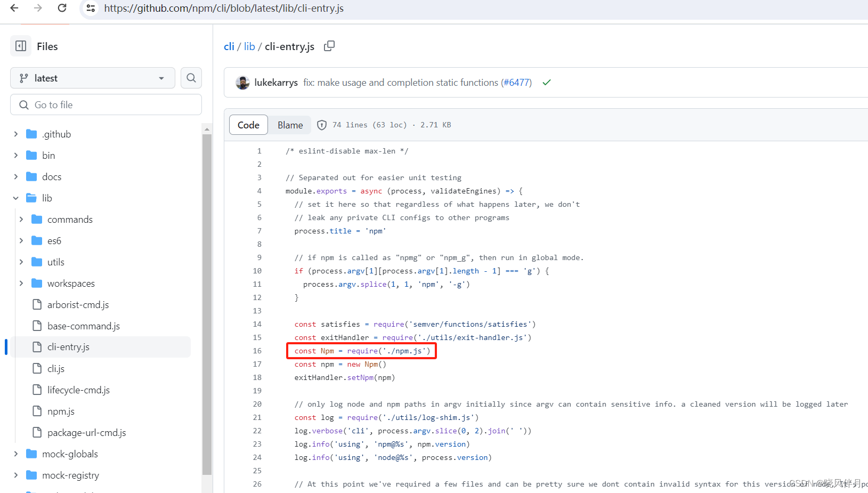Image resolution: width=868 pixels, height=493 pixels.
Task: Click the shield security icon near lines count
Action: pyautogui.click(x=322, y=125)
